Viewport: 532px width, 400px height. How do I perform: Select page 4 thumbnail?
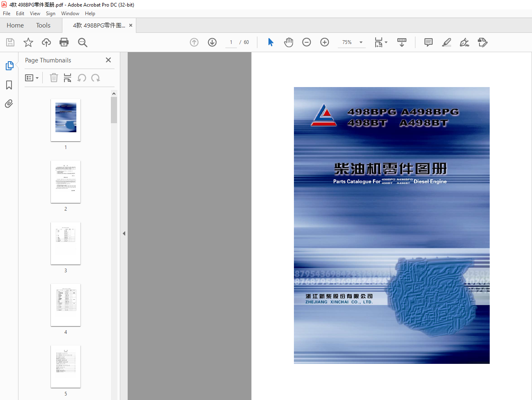66,305
